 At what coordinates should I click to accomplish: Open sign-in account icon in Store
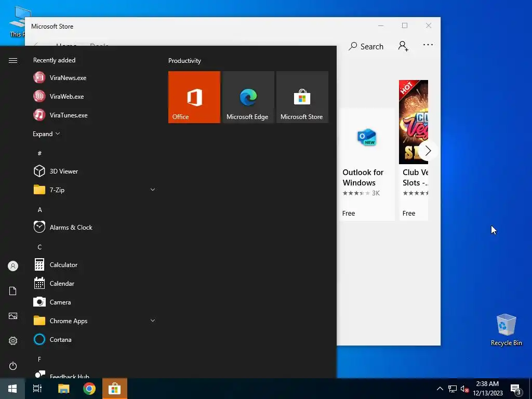(x=403, y=46)
